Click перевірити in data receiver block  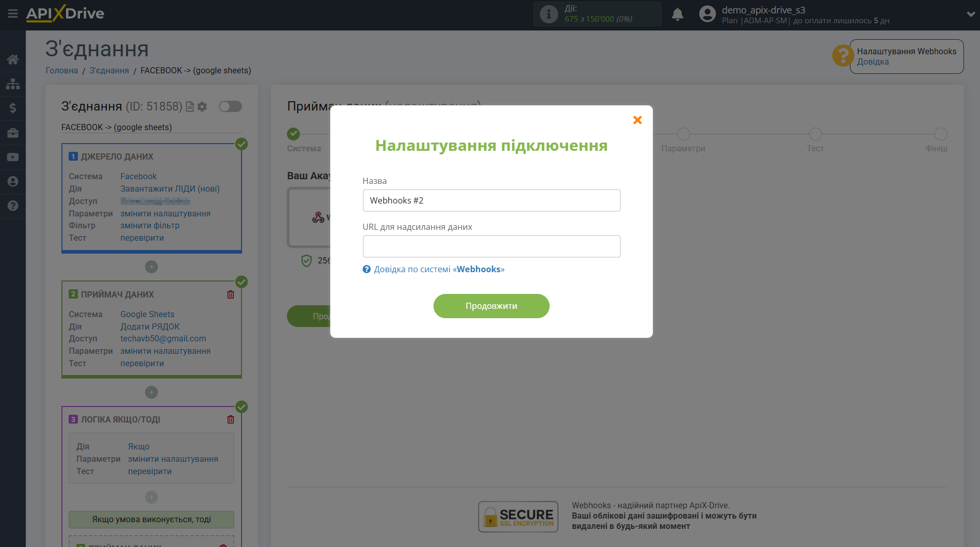(142, 363)
